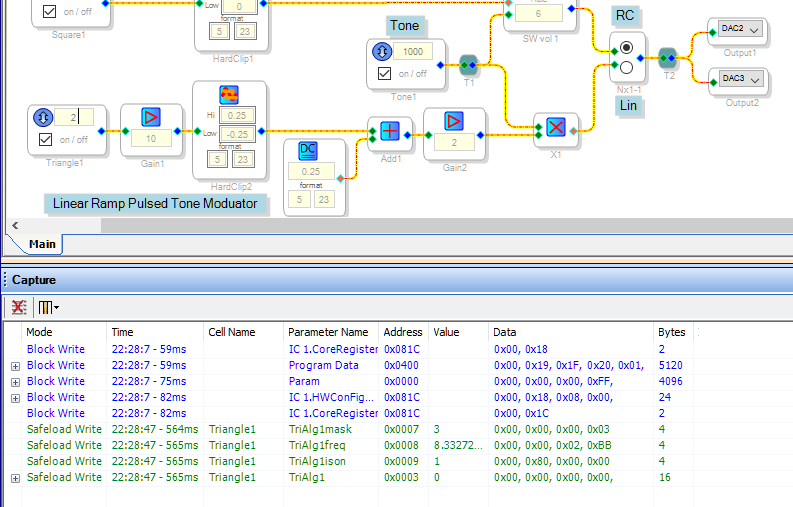Expand the Program Data block write row

coord(15,366)
